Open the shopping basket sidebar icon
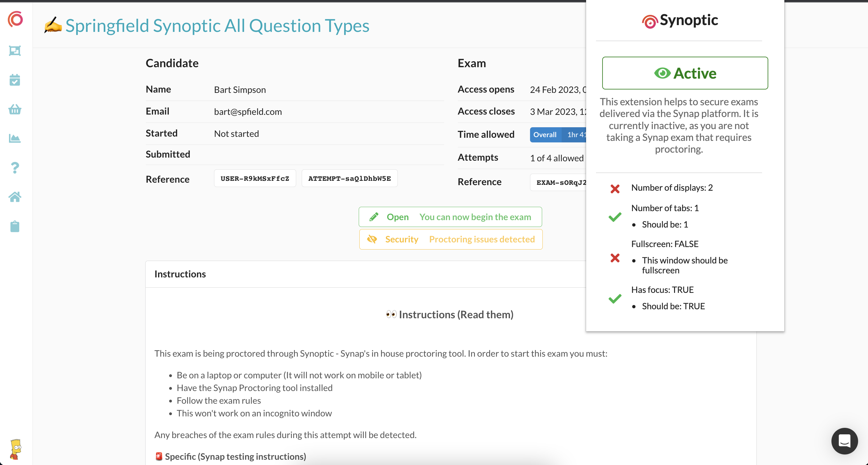This screenshot has height=465, width=868. click(x=15, y=109)
